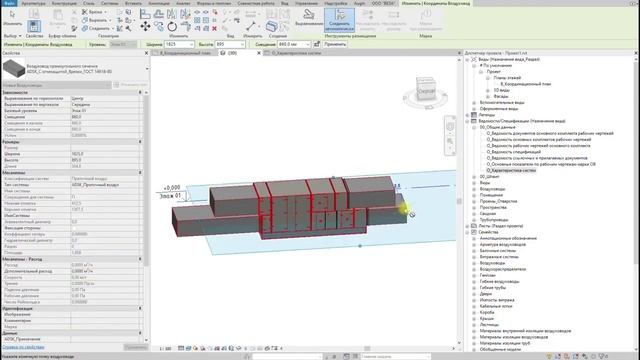Select the Copy tool icon beside Move
The image size is (640, 360).
pyautogui.click(x=158, y=27)
